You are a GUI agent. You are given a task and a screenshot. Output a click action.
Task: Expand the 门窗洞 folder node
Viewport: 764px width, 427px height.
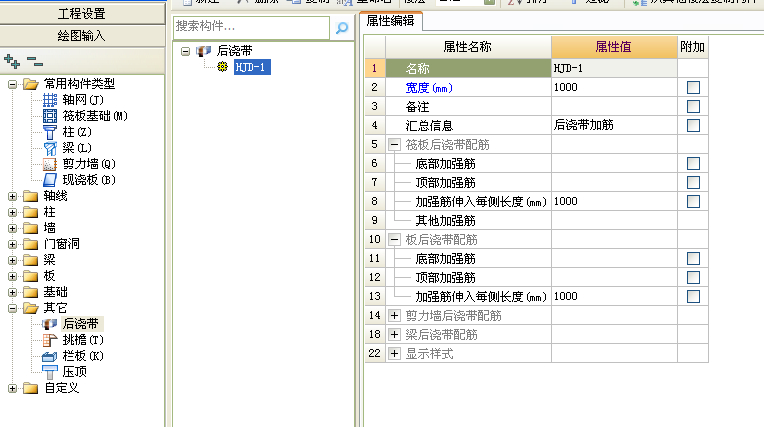[13, 244]
